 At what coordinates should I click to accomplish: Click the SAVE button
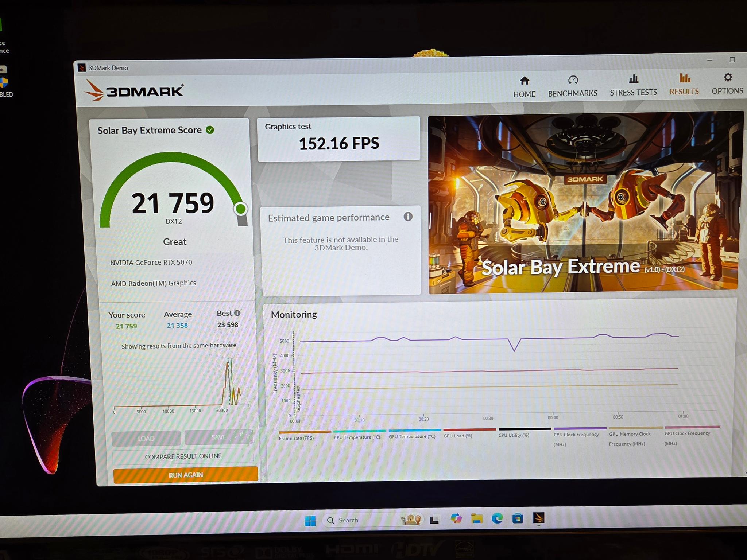pyautogui.click(x=218, y=437)
